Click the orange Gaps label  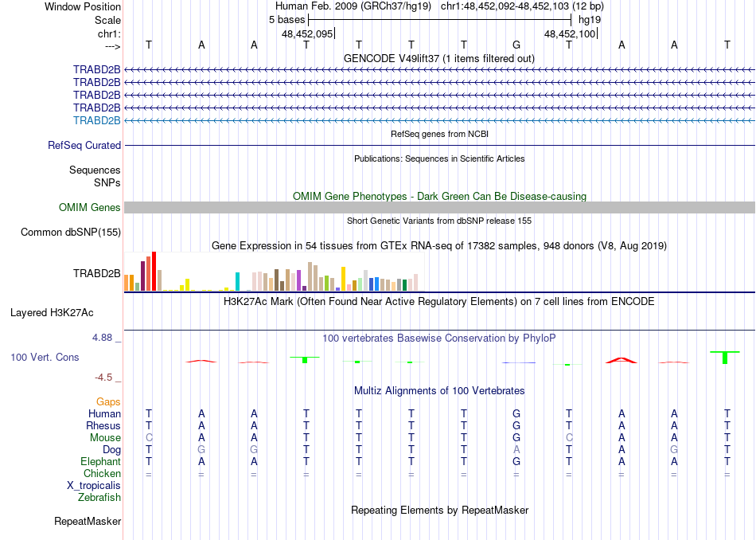(108, 401)
